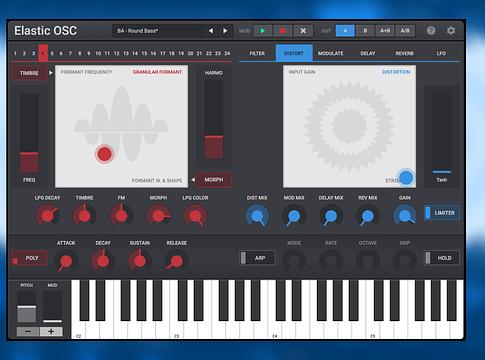Select output A
The width and height of the screenshot is (485, 360).
[345, 31]
